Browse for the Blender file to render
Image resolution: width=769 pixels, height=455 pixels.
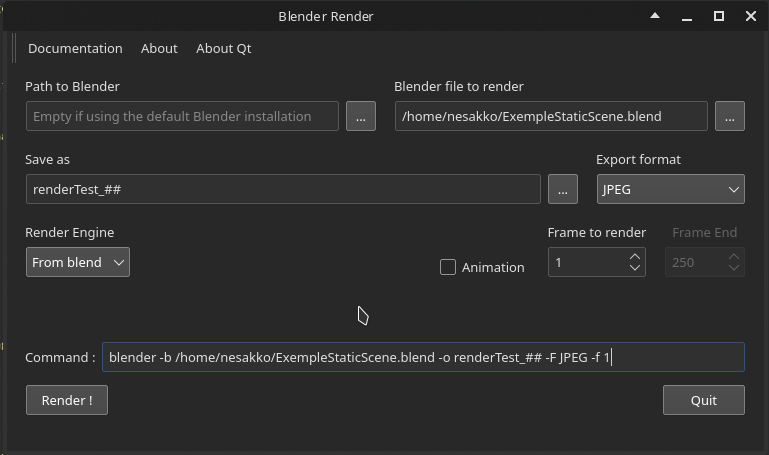coord(730,116)
